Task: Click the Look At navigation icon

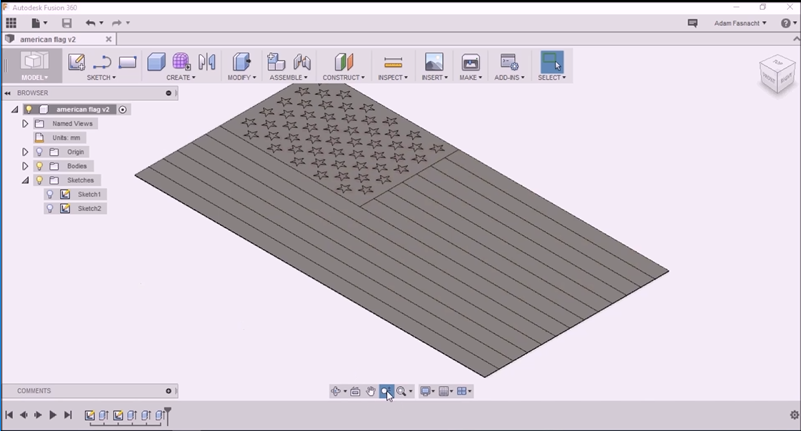Action: 355,391
